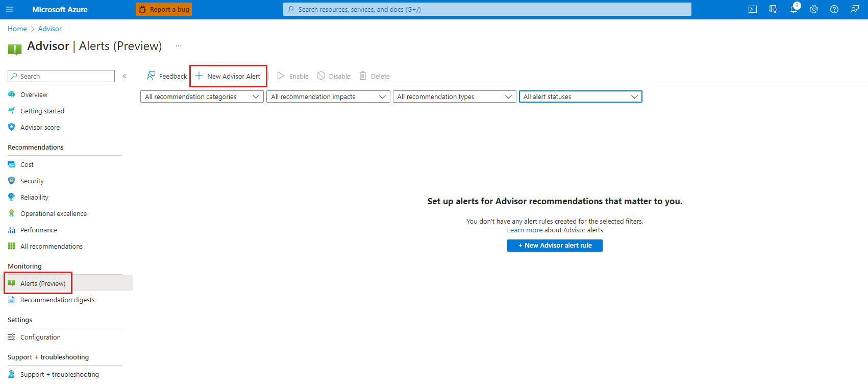
Task: Open Overview in the sidebar
Action: [34, 94]
